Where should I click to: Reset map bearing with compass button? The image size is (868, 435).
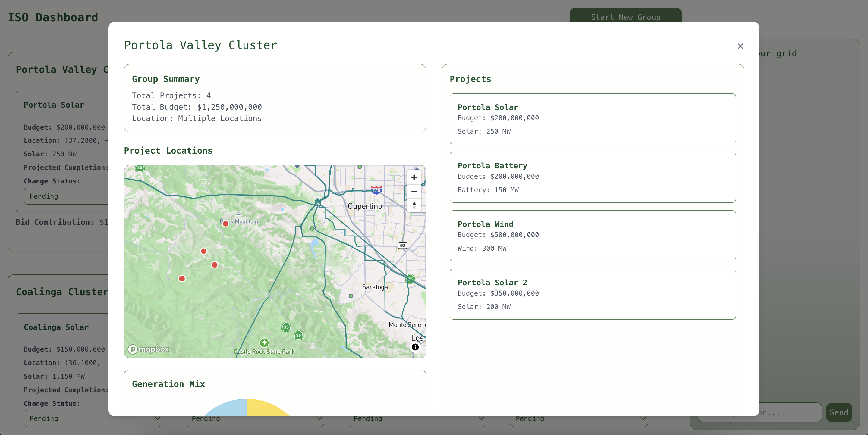tap(414, 205)
